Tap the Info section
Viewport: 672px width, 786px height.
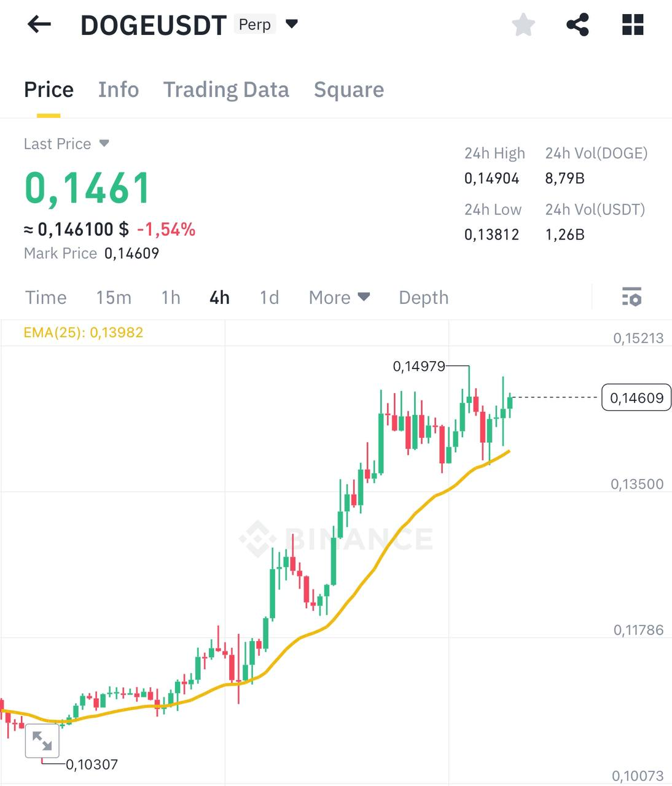coord(119,90)
